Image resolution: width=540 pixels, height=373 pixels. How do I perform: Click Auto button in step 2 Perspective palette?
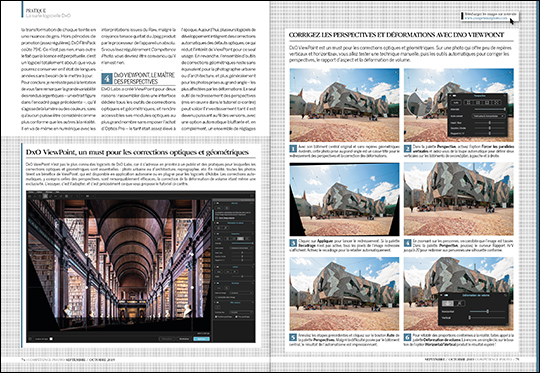point(456,103)
